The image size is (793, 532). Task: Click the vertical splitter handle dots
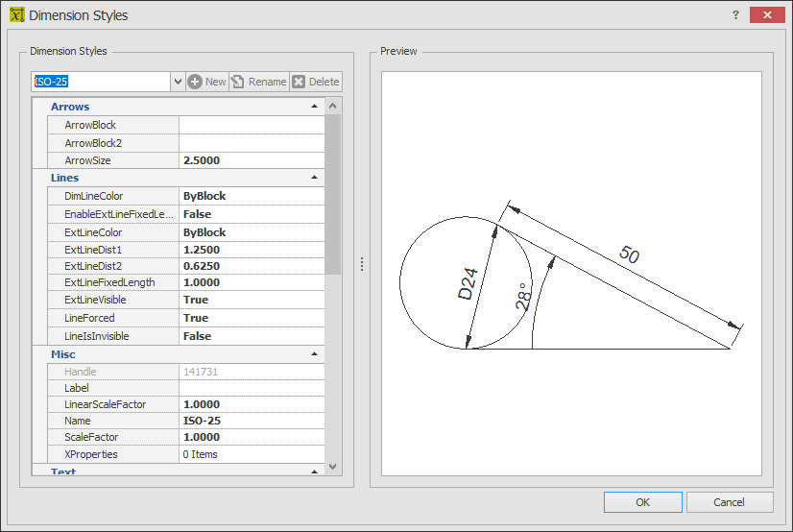tap(362, 263)
